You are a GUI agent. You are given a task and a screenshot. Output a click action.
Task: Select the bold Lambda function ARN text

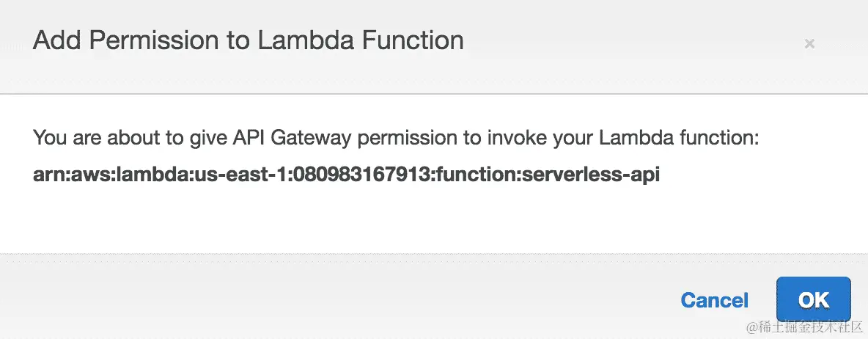346,176
